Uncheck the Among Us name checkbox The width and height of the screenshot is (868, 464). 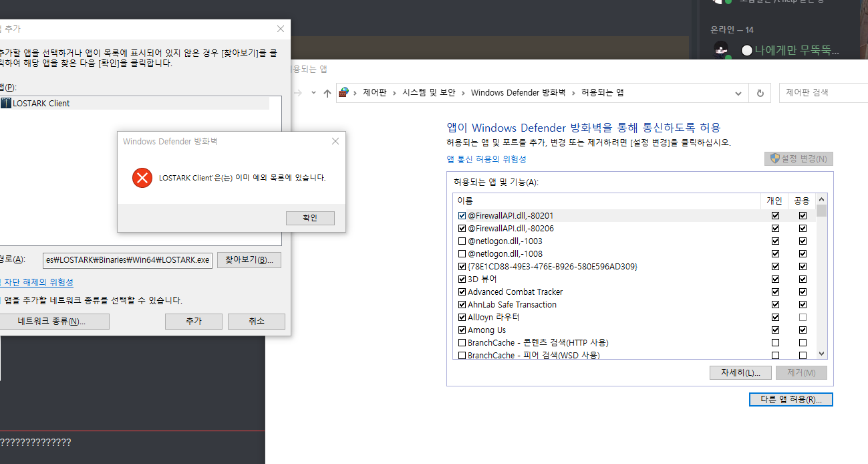click(x=462, y=330)
